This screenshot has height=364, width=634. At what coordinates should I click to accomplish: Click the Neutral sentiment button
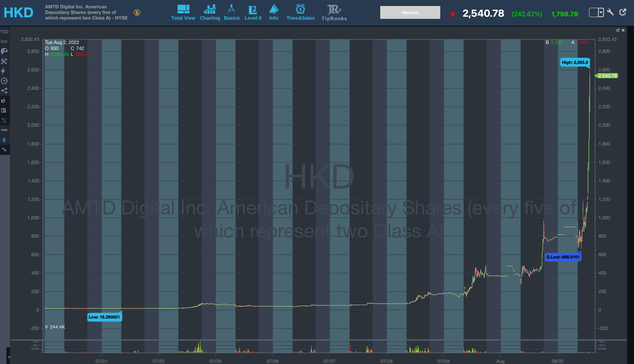click(410, 12)
